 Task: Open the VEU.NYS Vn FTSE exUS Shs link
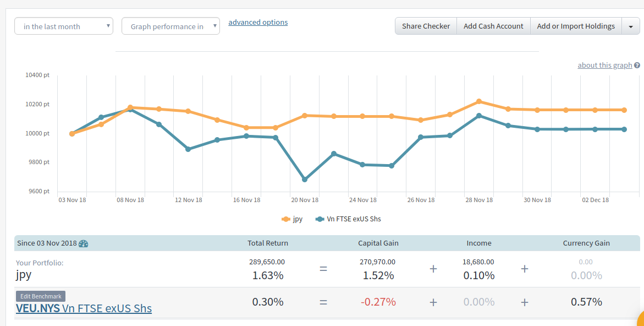84,308
